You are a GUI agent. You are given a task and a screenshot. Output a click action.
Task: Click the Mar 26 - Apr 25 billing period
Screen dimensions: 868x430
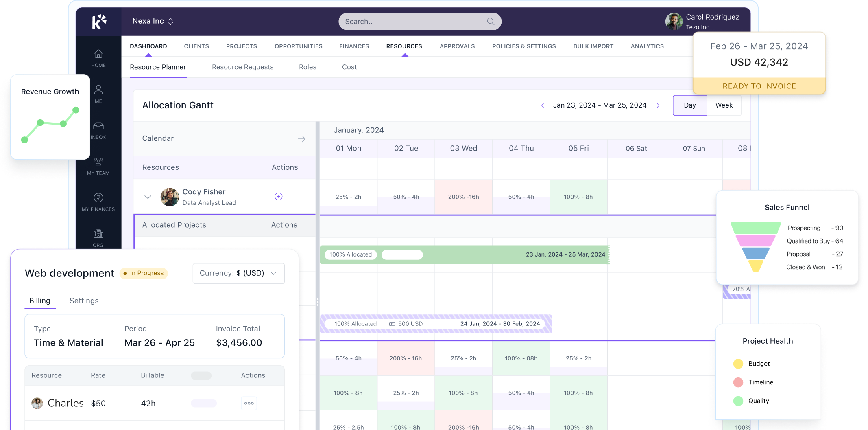click(160, 343)
